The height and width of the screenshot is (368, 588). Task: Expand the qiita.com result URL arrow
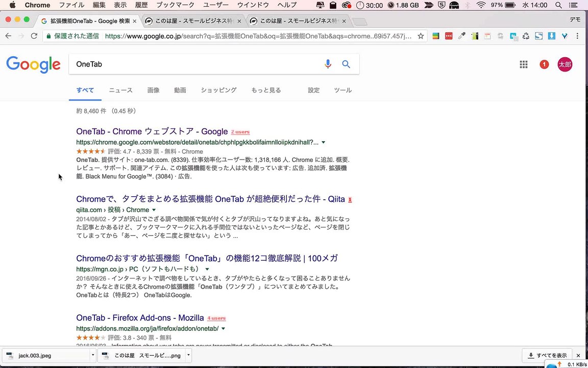[x=154, y=210]
